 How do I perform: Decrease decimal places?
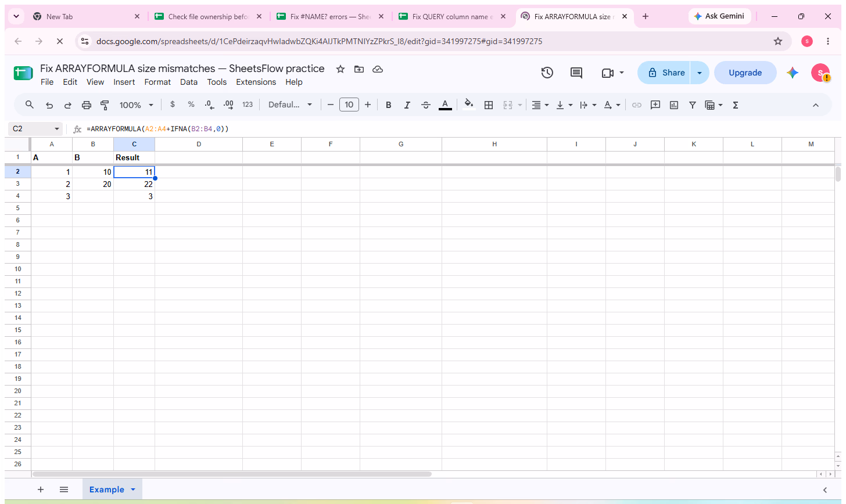click(209, 105)
